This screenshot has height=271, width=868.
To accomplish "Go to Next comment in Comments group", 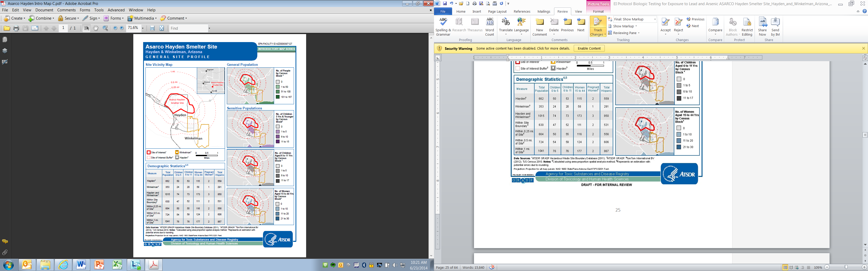I will tap(581, 25).
